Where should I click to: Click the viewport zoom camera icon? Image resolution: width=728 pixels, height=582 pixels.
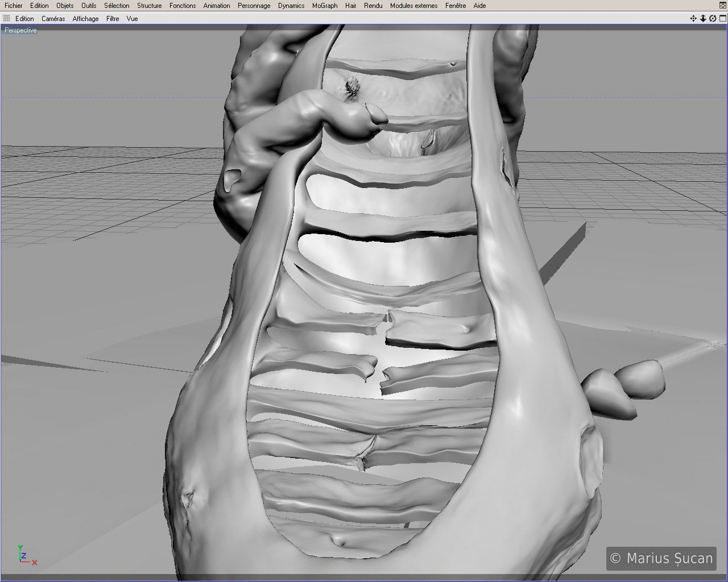tap(703, 19)
